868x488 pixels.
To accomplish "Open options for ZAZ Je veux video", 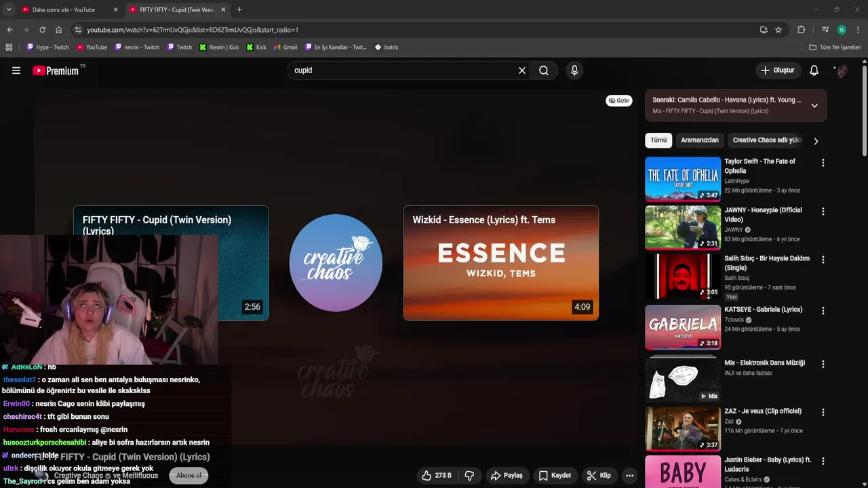I will click(x=823, y=412).
